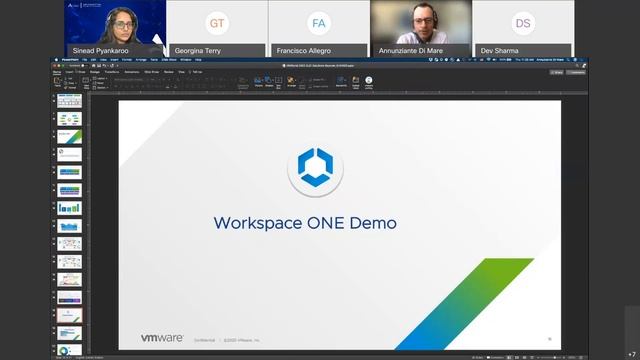The width and height of the screenshot is (640, 360).
Task: Click the Workspace ONE Demo title text
Action: [305, 223]
